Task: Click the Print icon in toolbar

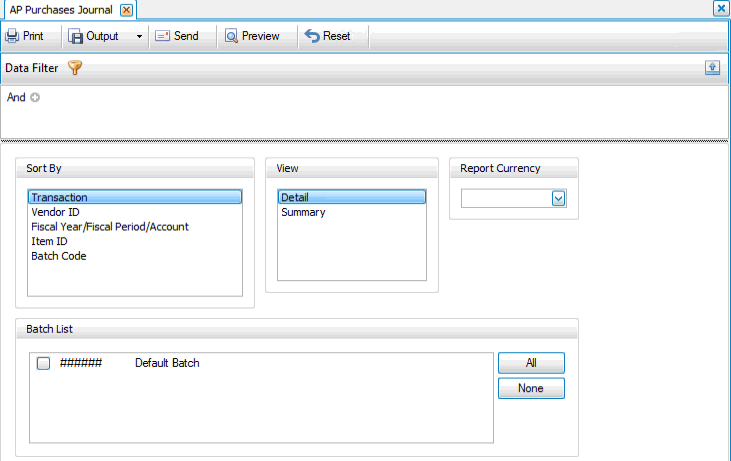Action: click(x=12, y=36)
